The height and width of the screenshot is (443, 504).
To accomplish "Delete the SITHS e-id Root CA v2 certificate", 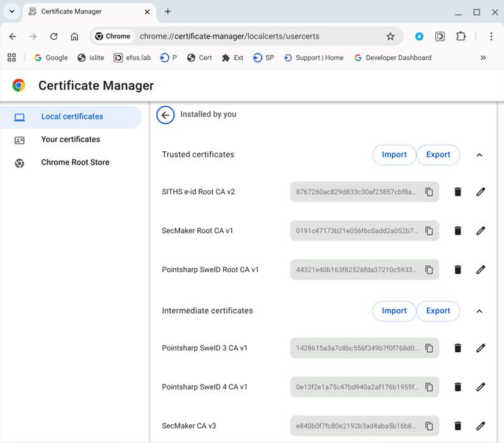I will 458,192.
